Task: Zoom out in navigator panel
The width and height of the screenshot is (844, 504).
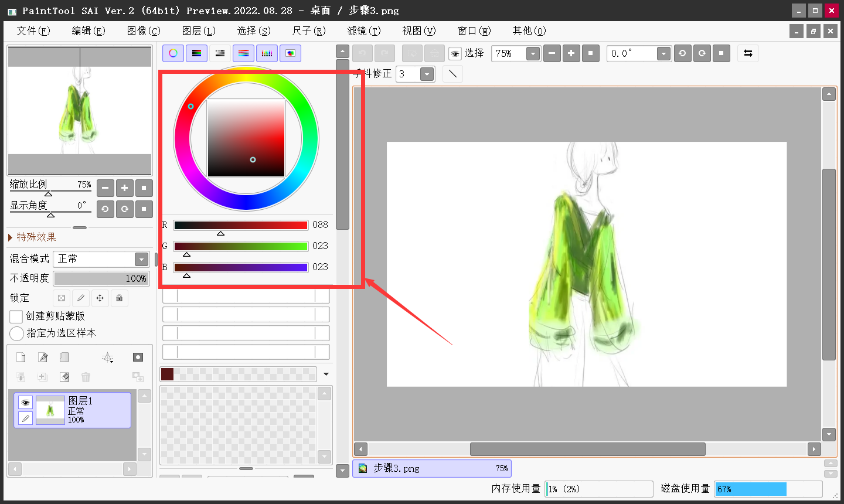Action: click(105, 188)
